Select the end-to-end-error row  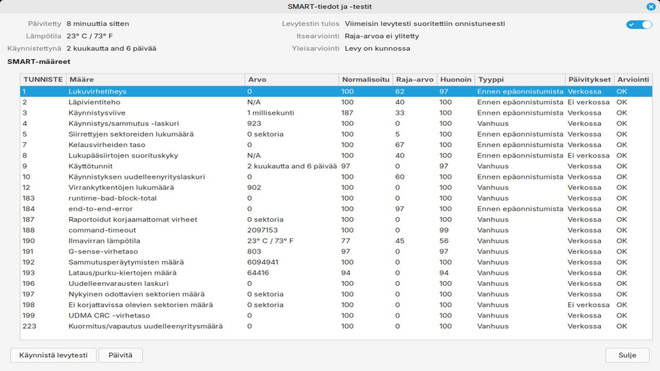click(336, 209)
